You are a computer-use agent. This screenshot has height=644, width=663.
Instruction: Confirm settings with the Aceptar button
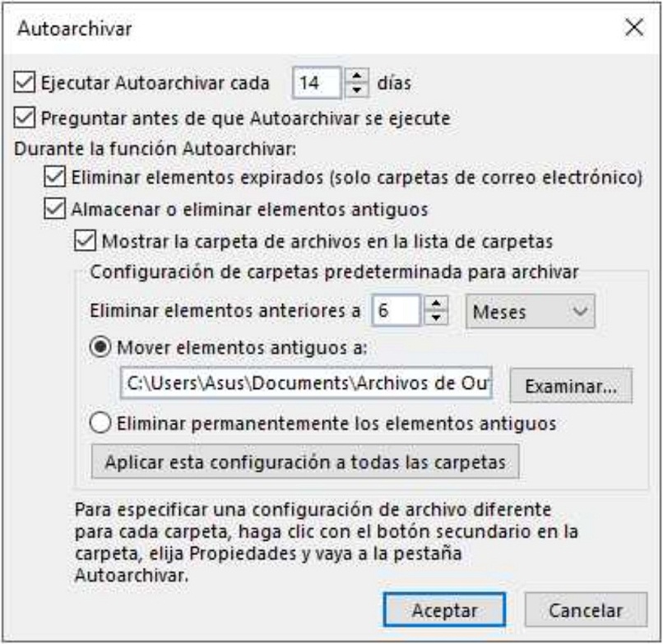click(444, 610)
